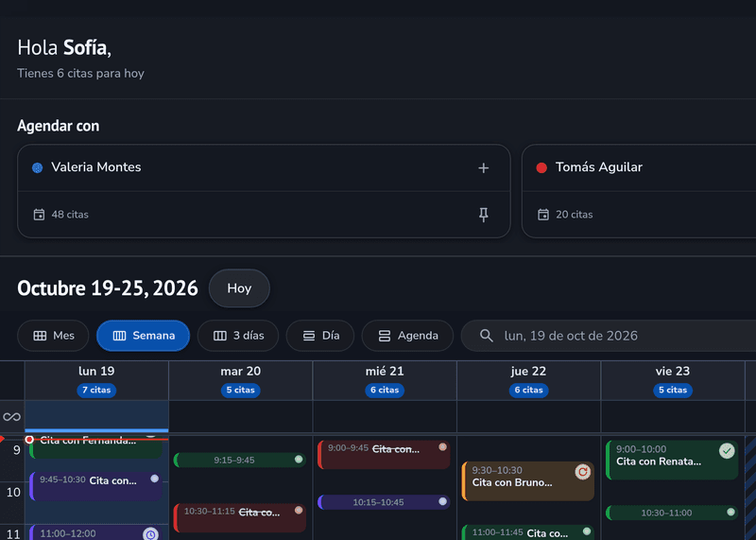The width and height of the screenshot is (756, 540).
Task: Click Tomás Aguilar name
Action: pyautogui.click(x=599, y=167)
